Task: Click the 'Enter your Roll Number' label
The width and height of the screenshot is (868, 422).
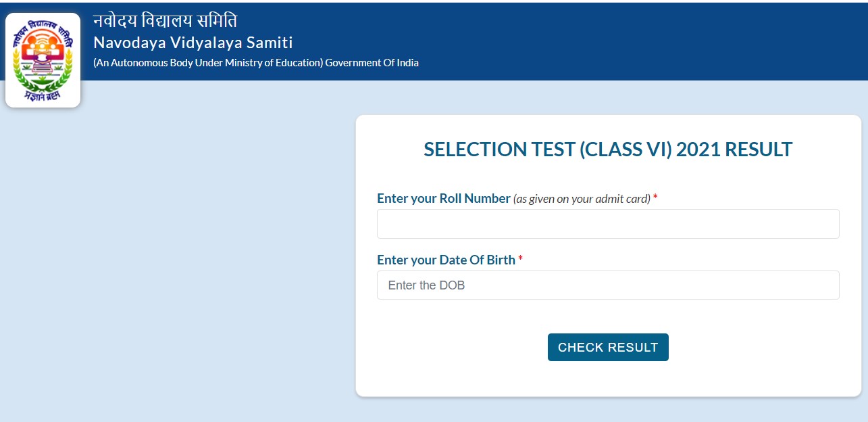Action: click(x=443, y=198)
